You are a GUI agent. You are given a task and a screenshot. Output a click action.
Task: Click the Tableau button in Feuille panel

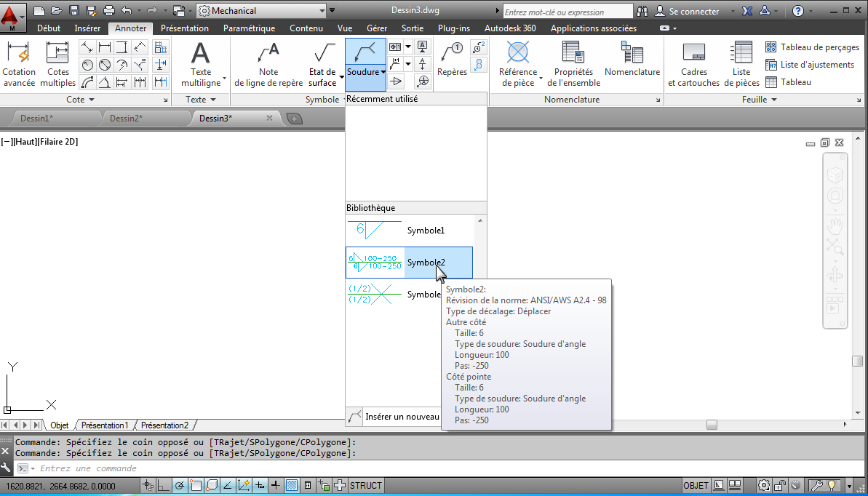788,82
